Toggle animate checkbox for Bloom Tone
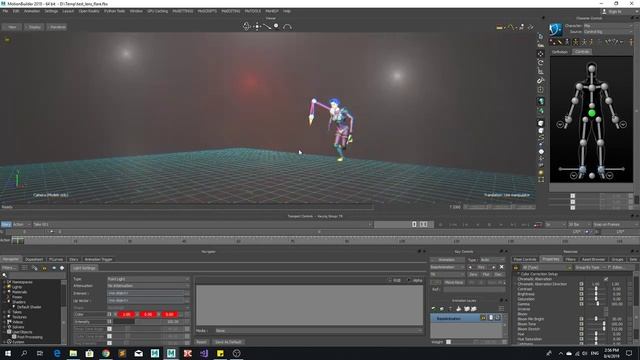 coord(581,324)
